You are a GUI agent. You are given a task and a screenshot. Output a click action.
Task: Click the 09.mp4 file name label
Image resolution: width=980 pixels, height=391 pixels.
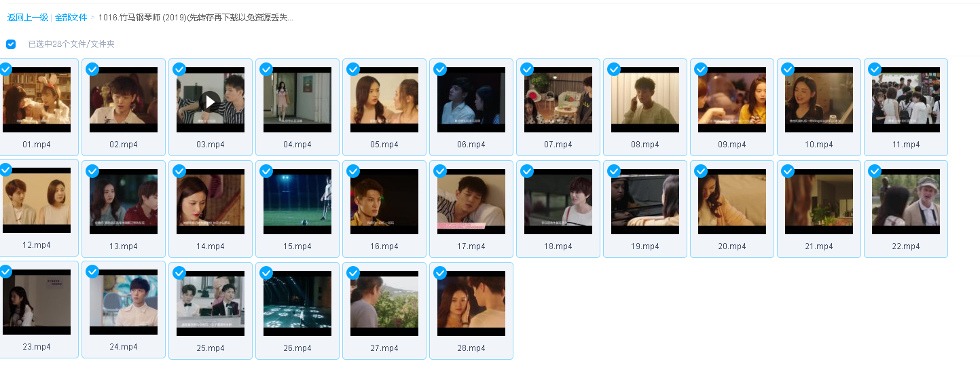732,145
